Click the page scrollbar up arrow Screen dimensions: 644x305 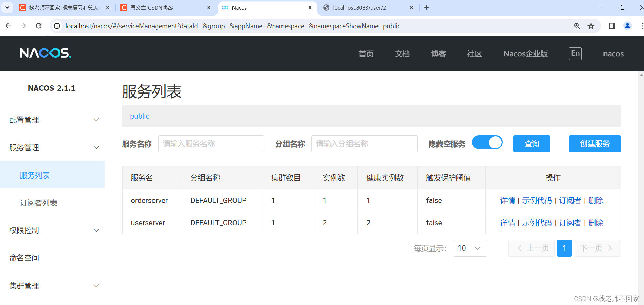click(641, 75)
